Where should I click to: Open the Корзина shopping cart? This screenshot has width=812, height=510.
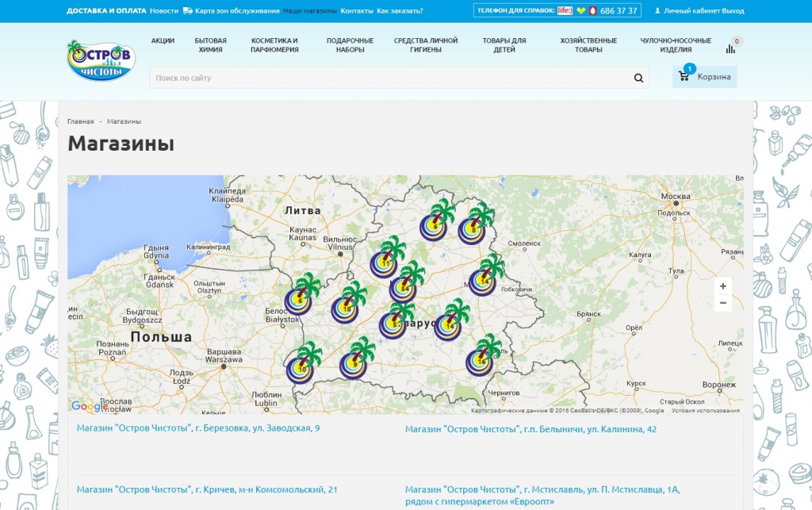click(704, 77)
